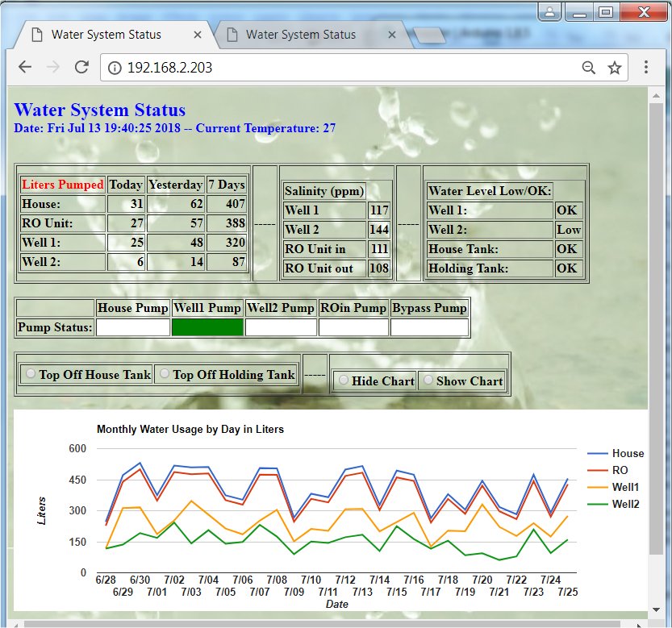
Task: Click the Well2 legend entry in chart
Action: pyautogui.click(x=625, y=504)
